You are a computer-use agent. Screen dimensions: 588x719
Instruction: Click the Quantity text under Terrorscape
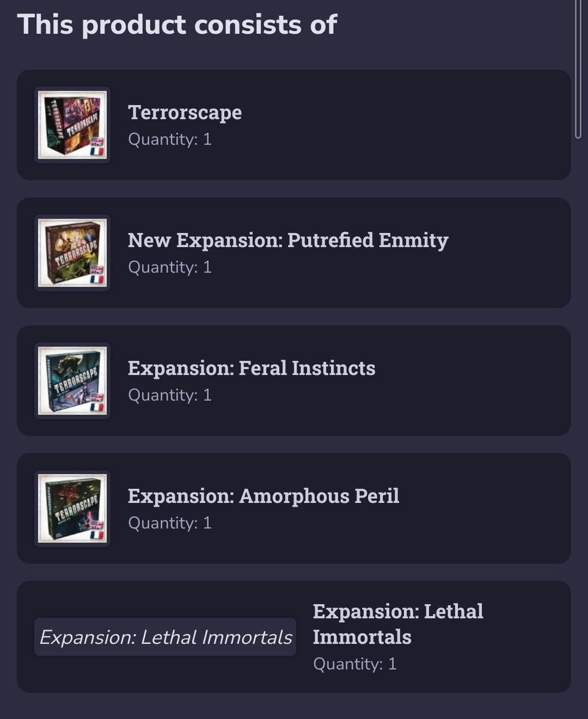coord(170,140)
